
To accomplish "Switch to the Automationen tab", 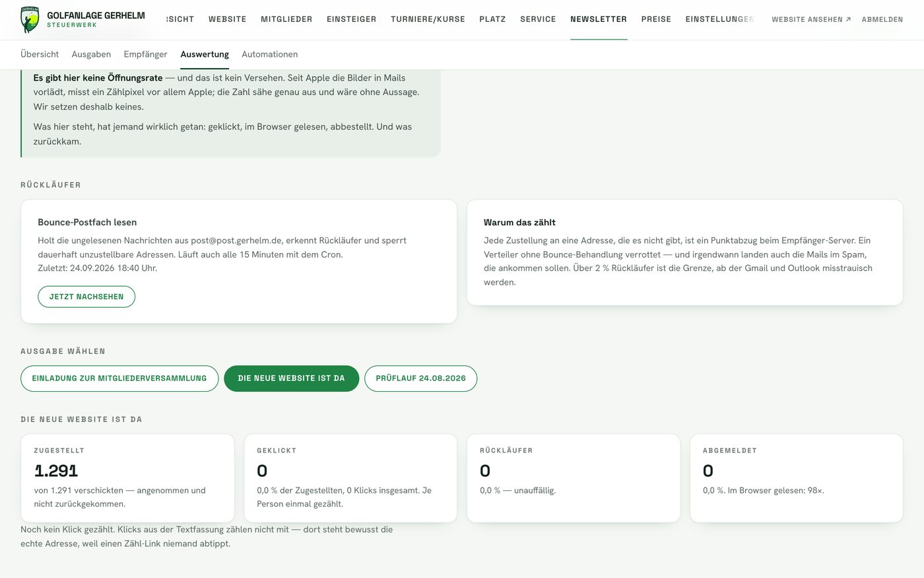I will [x=270, y=54].
